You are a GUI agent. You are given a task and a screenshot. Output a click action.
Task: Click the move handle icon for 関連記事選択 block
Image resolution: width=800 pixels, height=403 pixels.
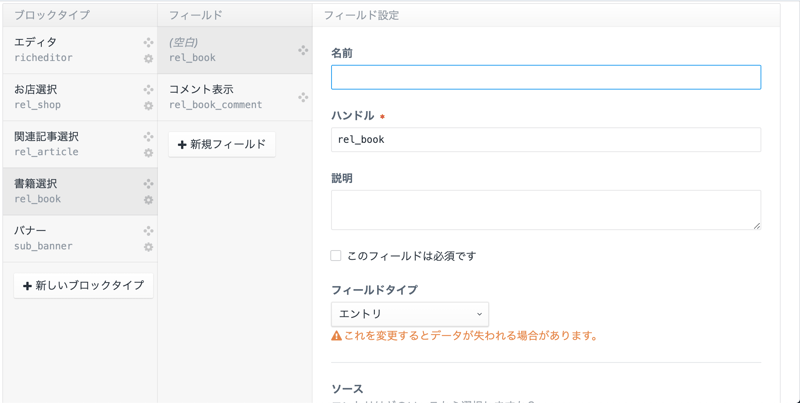click(148, 137)
